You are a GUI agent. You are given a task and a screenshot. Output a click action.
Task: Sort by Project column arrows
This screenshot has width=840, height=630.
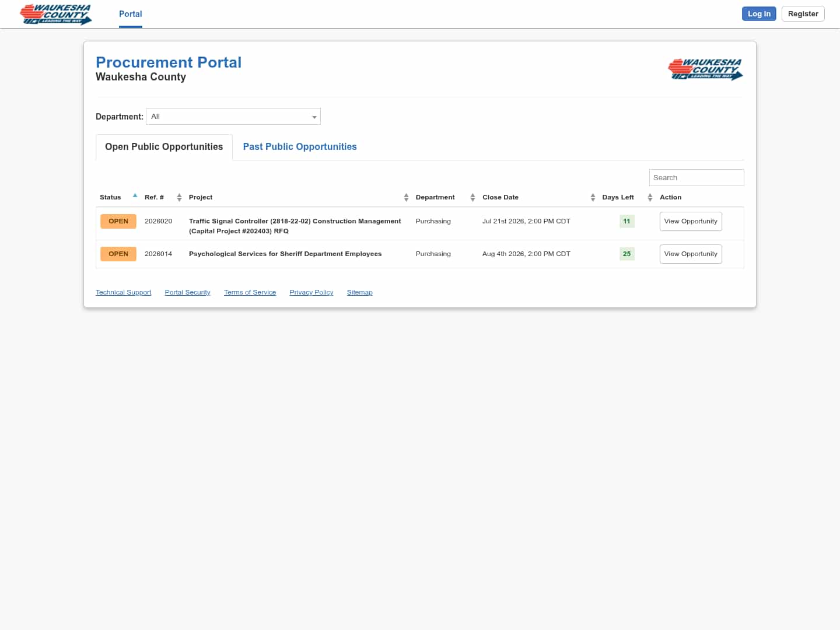406,197
